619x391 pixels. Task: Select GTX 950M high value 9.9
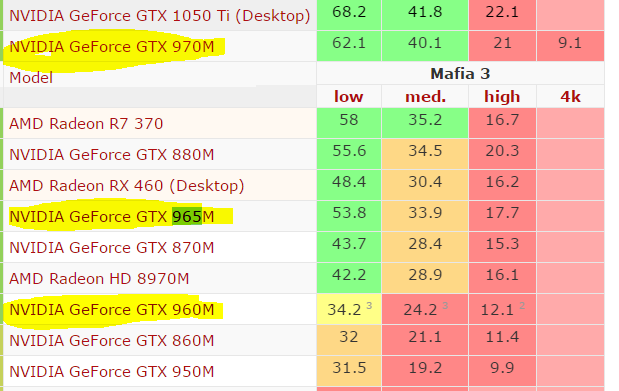(x=502, y=368)
